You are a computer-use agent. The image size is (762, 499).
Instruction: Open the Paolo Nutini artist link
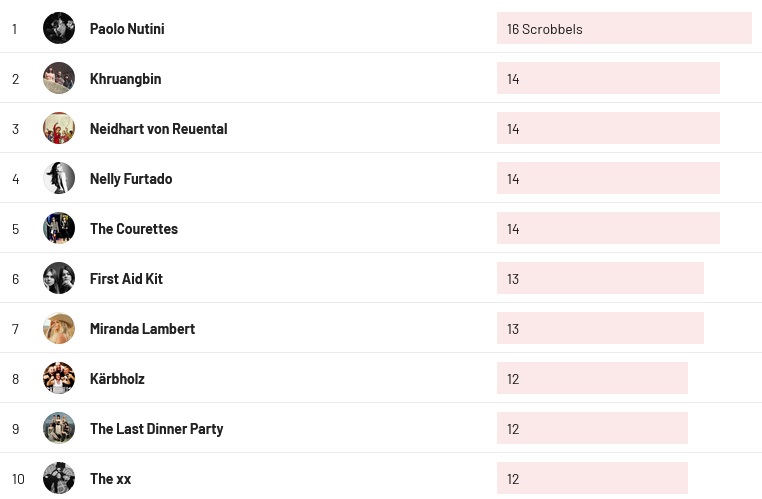127,29
